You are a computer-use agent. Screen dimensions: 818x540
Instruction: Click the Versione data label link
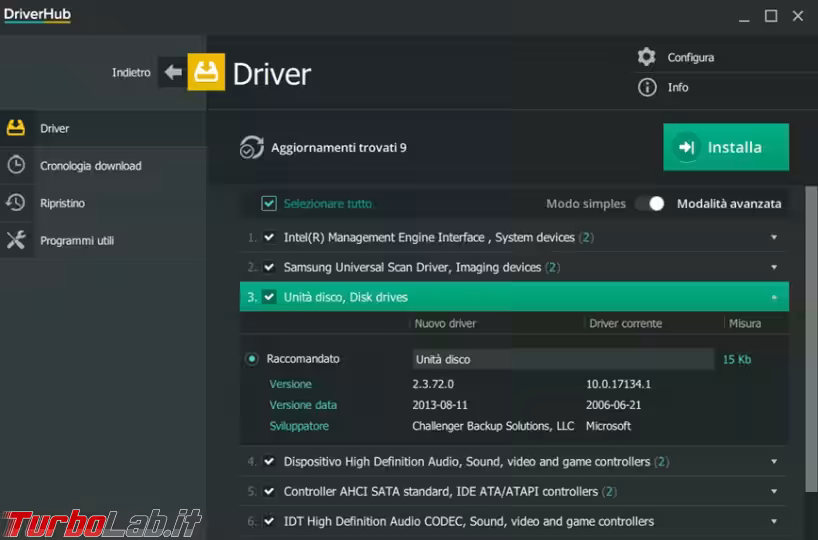tap(303, 405)
